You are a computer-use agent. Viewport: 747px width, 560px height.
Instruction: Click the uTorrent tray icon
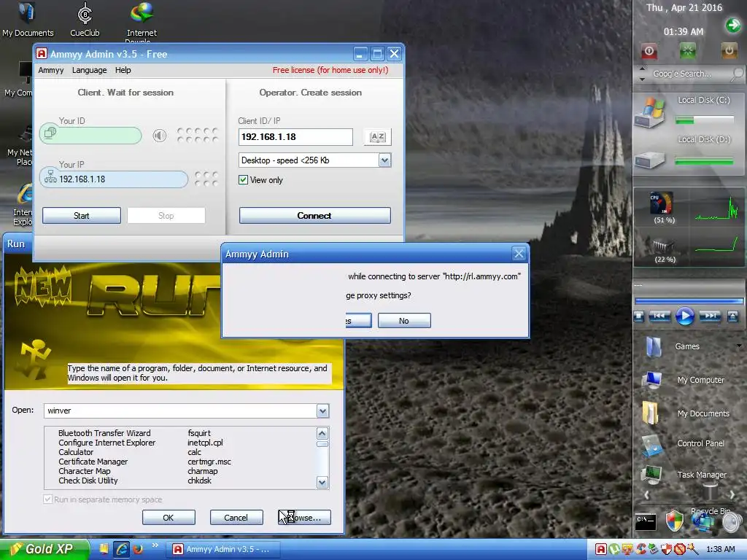pos(614,549)
